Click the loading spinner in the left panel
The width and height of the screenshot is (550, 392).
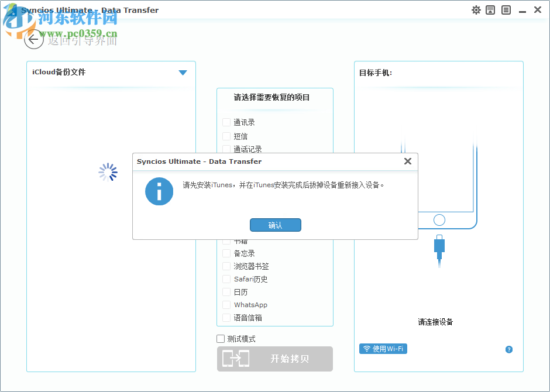pos(108,172)
